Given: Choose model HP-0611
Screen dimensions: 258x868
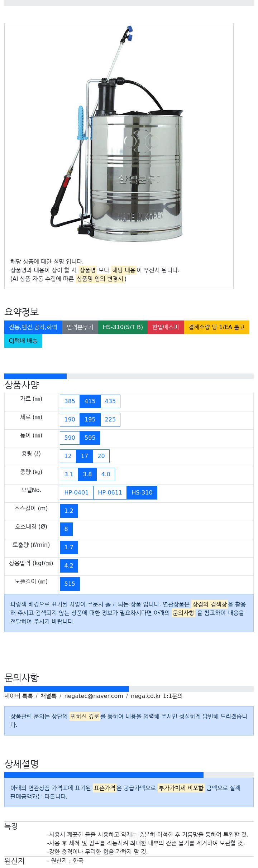Looking at the screenshot, I should (x=110, y=492).
